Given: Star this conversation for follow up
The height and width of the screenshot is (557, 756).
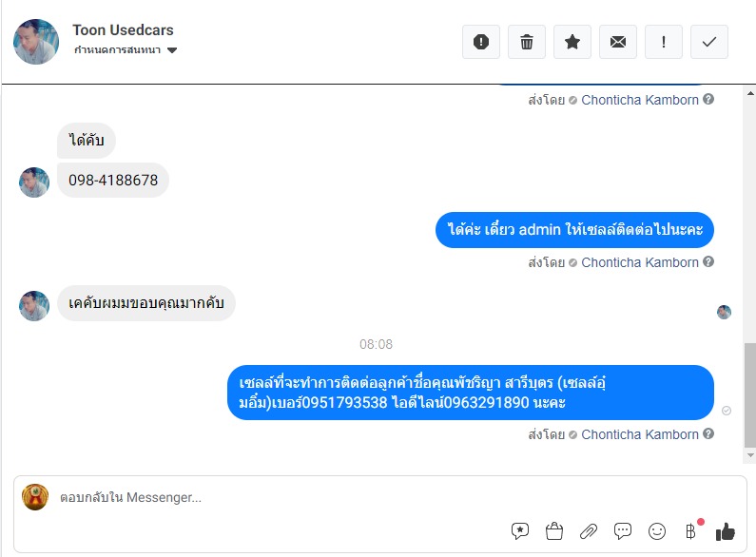Looking at the screenshot, I should click(x=572, y=42).
